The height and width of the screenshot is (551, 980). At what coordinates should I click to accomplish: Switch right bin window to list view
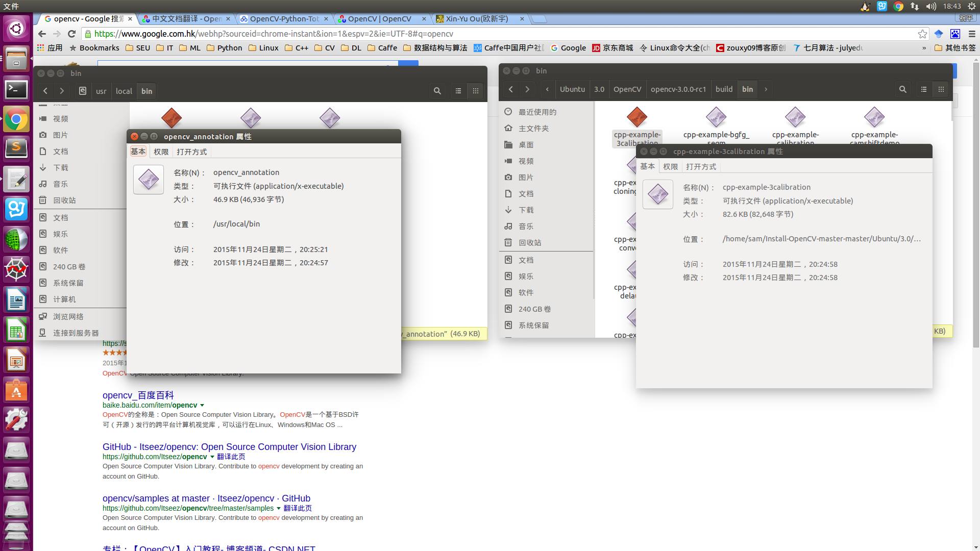tap(924, 89)
